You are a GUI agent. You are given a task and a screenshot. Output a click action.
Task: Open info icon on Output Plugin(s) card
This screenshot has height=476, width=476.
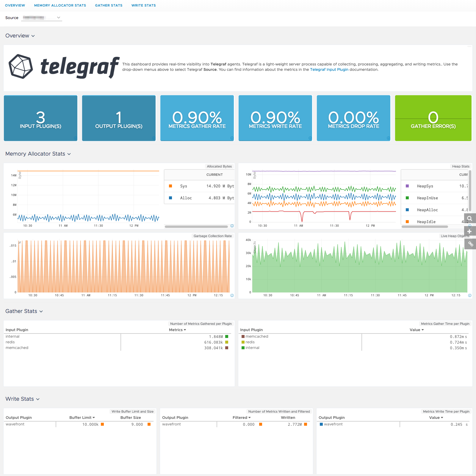(154, 138)
